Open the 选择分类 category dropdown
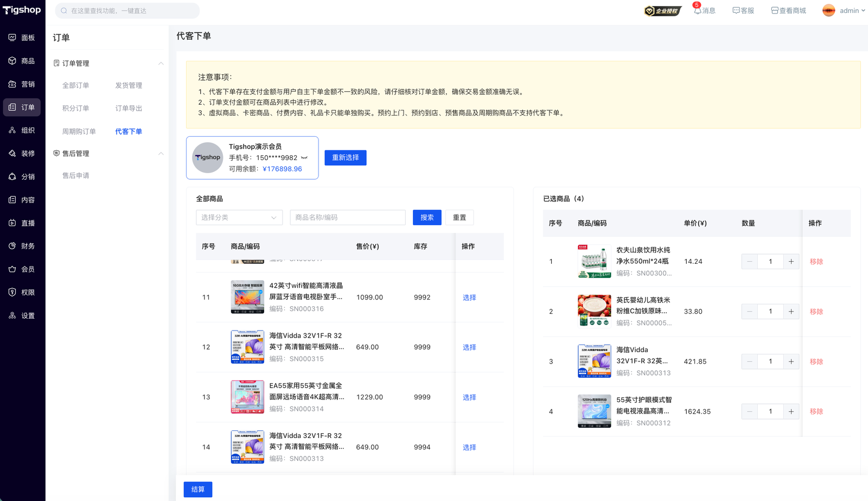The width and height of the screenshot is (868, 501). click(x=239, y=218)
